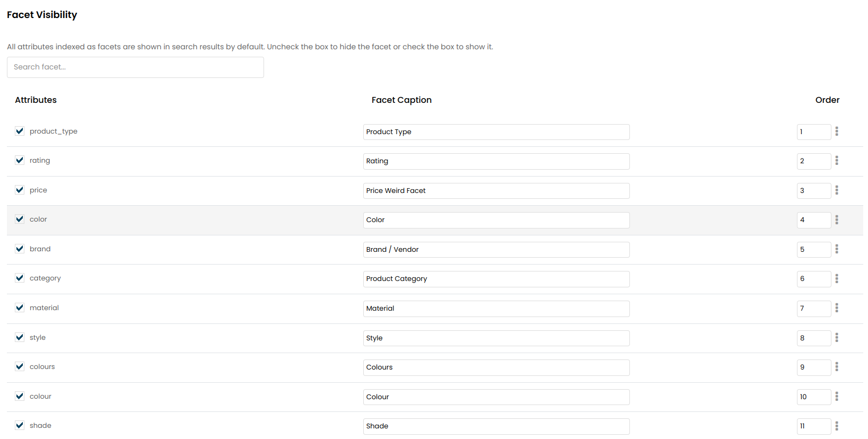
Task: Click the three-dot handle for category row
Action: tap(837, 278)
